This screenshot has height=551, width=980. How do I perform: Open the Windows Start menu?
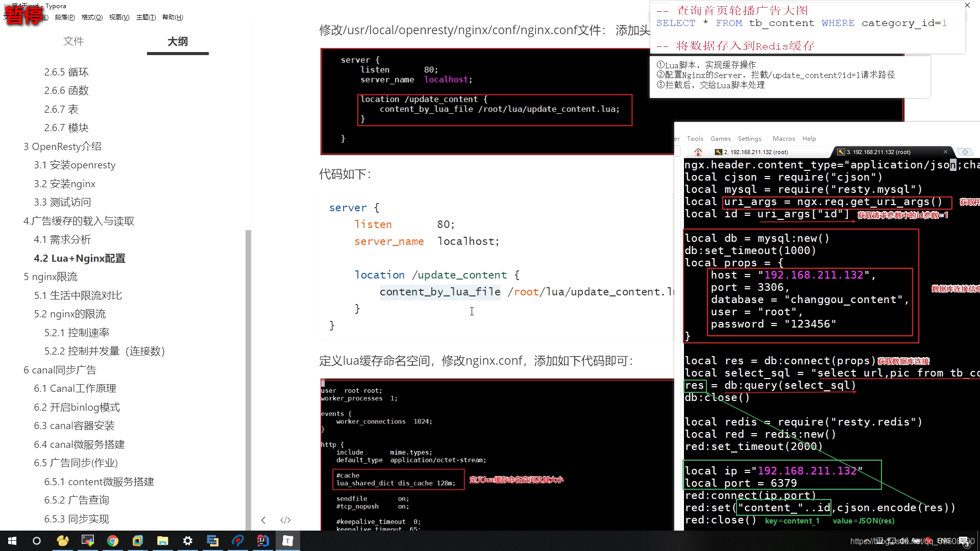point(12,541)
